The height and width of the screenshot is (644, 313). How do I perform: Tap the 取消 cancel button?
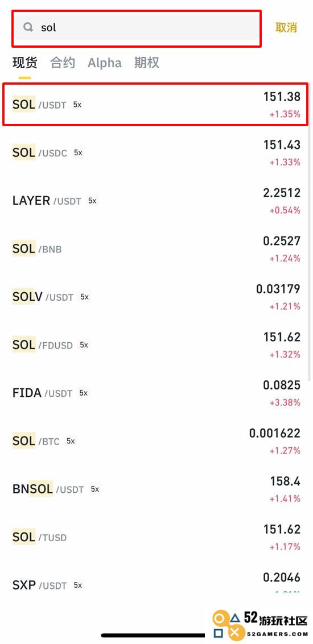tap(286, 27)
